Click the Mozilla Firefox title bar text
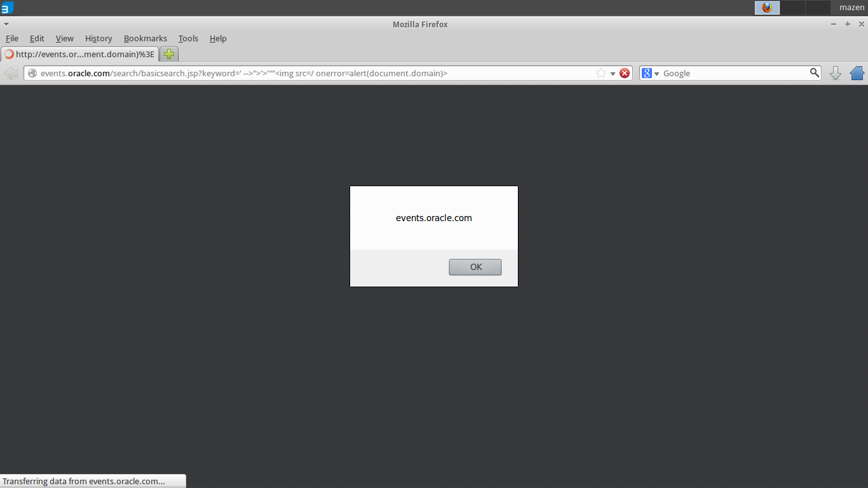Image resolution: width=868 pixels, height=488 pixels. click(x=420, y=24)
